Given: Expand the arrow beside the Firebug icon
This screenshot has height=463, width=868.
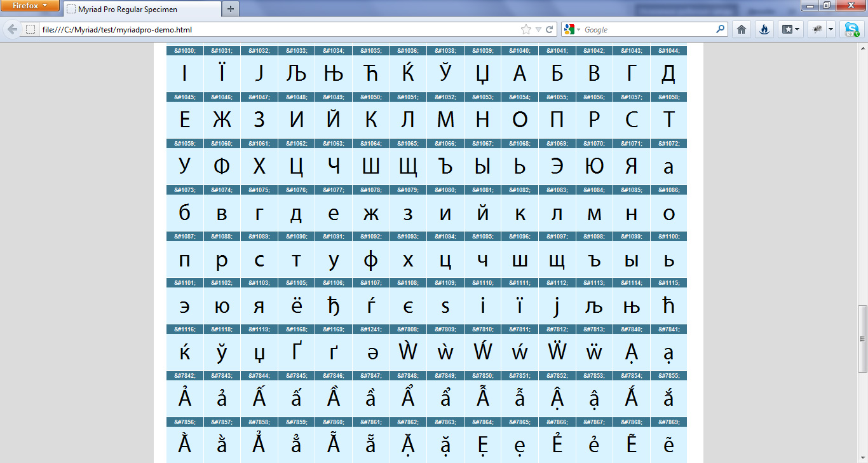Looking at the screenshot, I should 831,29.
